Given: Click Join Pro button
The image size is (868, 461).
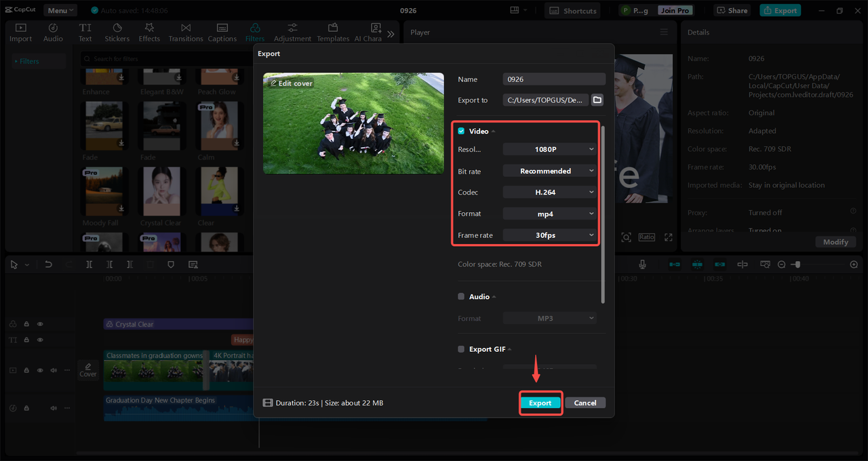Looking at the screenshot, I should (x=677, y=10).
